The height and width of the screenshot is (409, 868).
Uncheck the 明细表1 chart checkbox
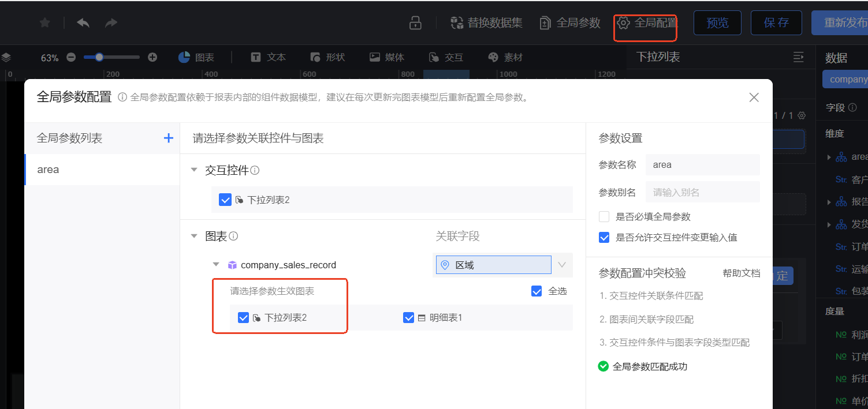[x=409, y=317]
